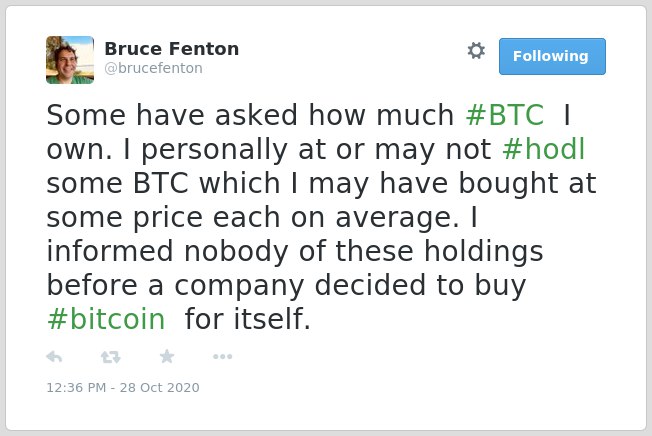Open the green #bitcoin hashtag

point(106,319)
